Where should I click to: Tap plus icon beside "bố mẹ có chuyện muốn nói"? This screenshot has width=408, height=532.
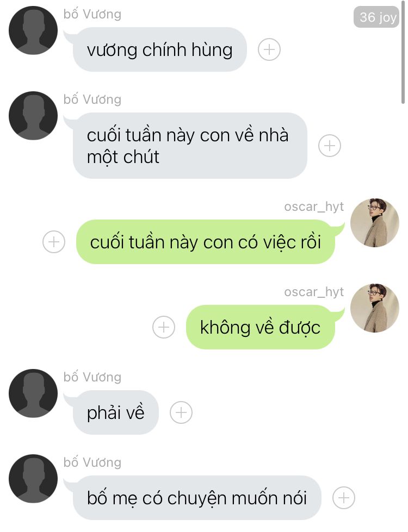[344, 498]
